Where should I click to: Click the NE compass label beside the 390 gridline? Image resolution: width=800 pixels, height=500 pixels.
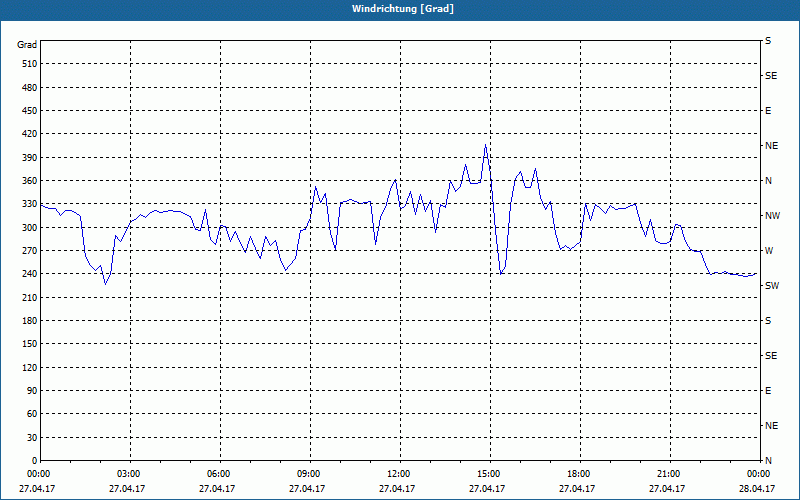pos(771,146)
